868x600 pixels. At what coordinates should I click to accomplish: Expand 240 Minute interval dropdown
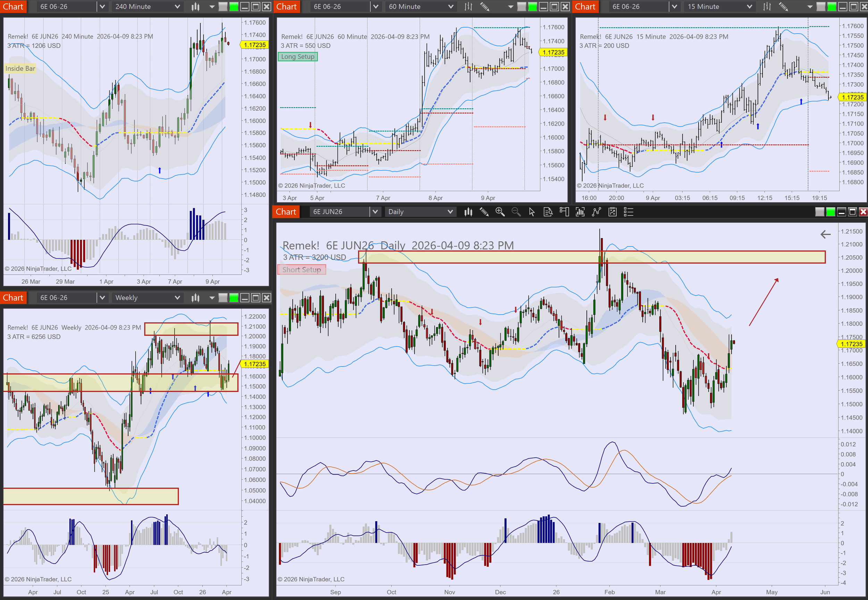[177, 6]
